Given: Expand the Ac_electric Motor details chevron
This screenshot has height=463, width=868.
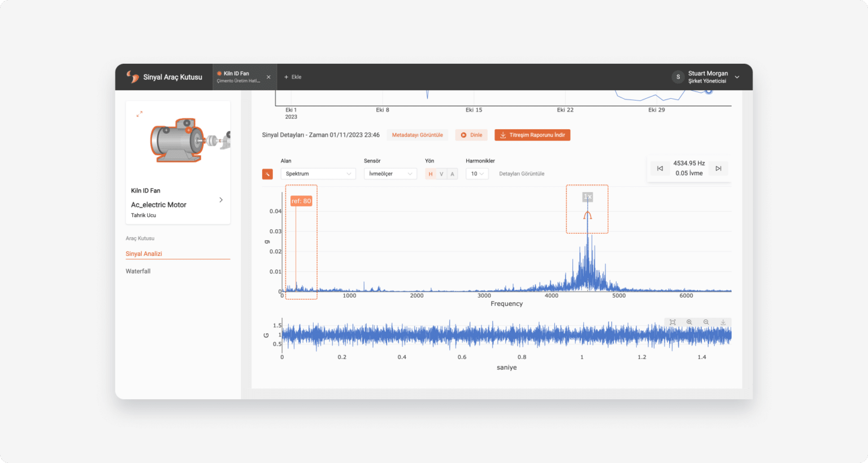Looking at the screenshot, I should (x=221, y=200).
